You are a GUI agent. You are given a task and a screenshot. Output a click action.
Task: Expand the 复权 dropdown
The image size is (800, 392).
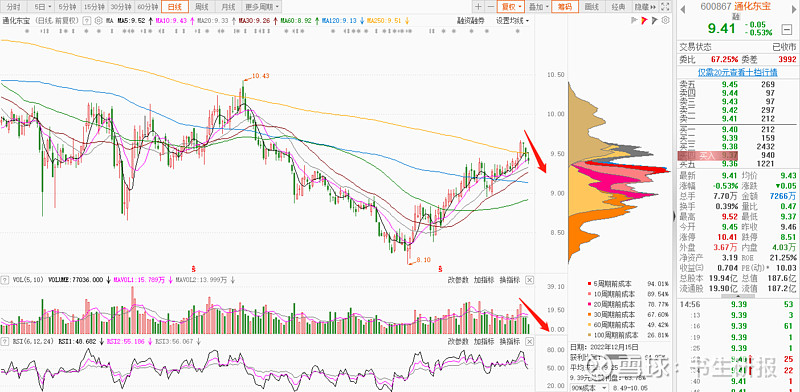pos(512,7)
